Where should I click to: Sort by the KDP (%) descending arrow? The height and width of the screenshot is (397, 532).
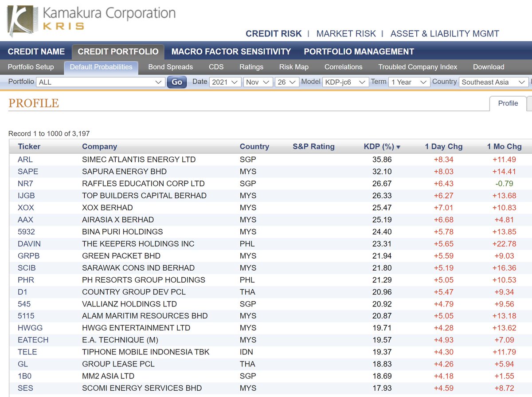[x=399, y=147]
